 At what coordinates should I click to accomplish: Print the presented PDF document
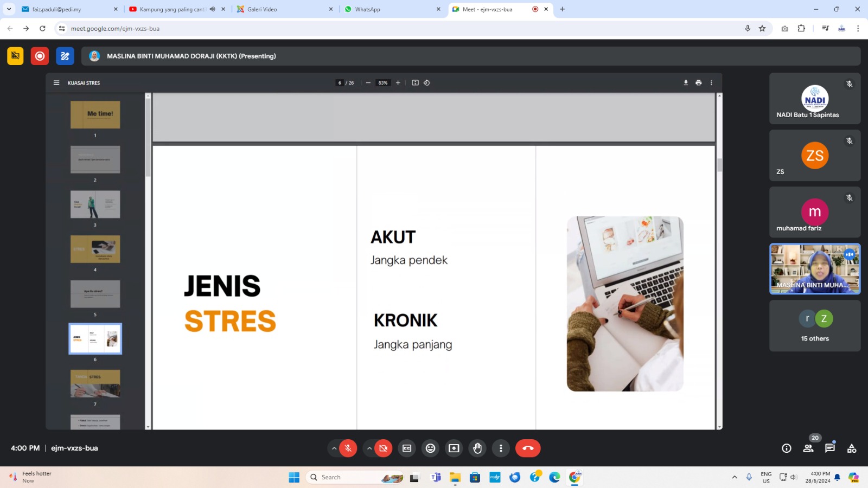pos(698,83)
